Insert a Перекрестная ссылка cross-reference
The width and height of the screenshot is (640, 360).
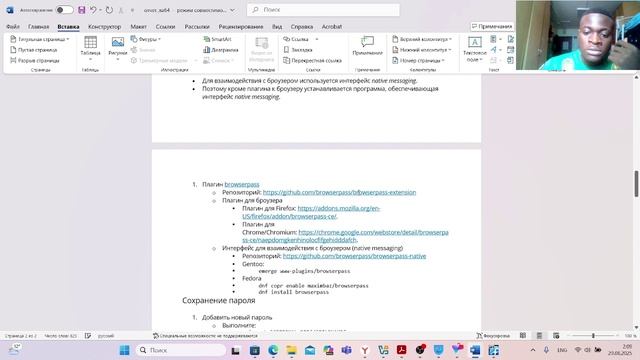[313, 60]
